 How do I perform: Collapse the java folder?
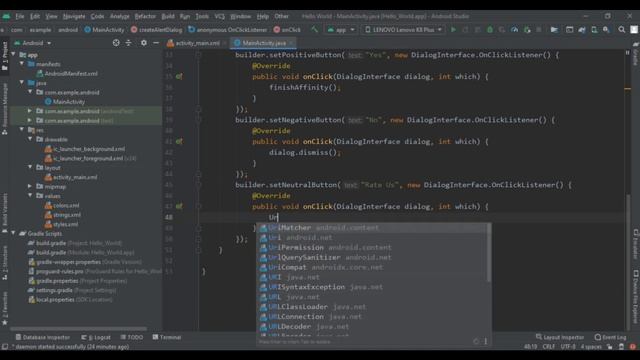[22, 82]
